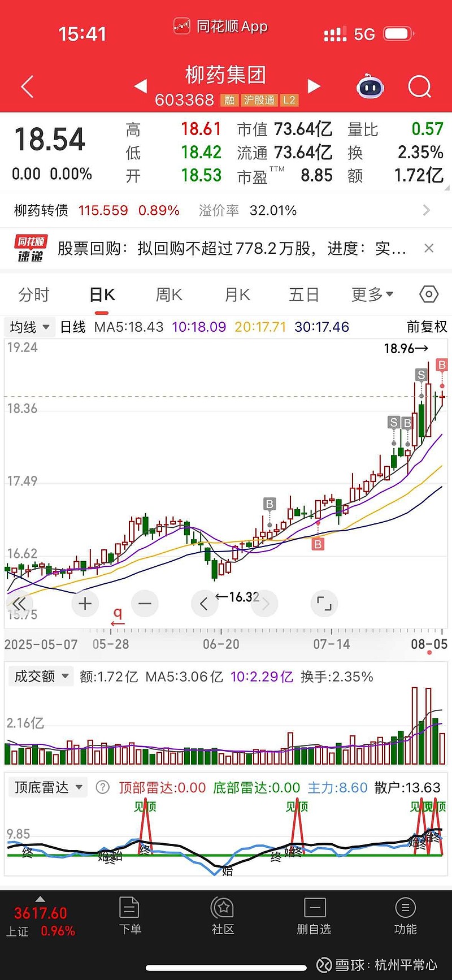Image resolution: width=452 pixels, height=980 pixels.
Task: Tap 主力:8.60 indicator value
Action: (337, 787)
